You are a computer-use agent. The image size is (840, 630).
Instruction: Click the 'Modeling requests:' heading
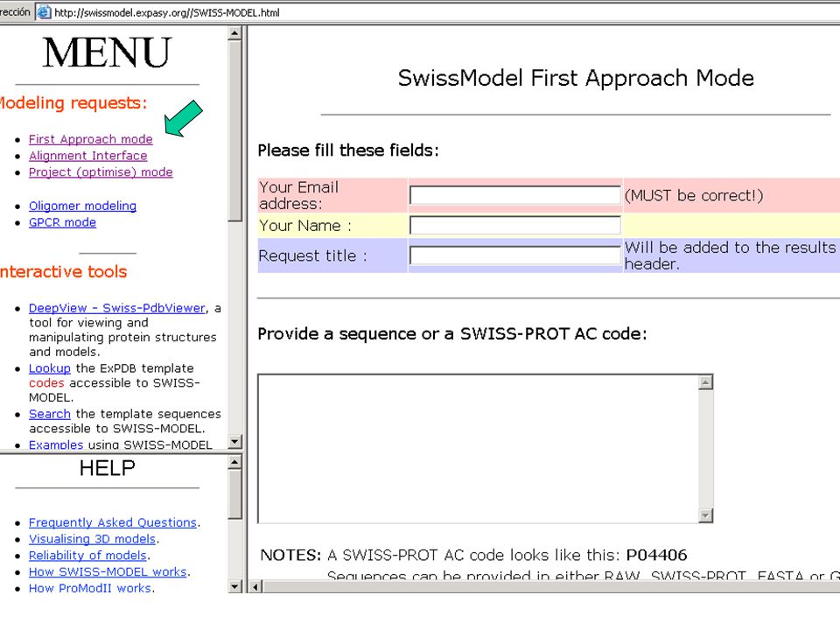[x=73, y=103]
